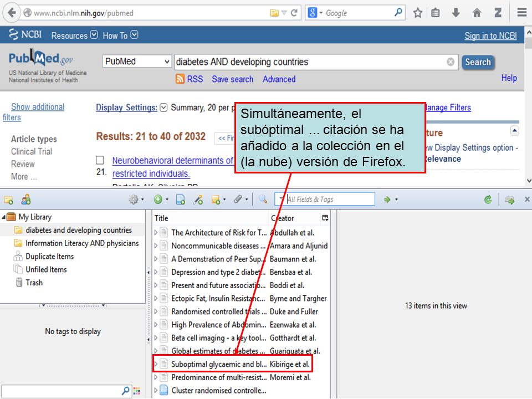Click the Save search link

(x=232, y=79)
